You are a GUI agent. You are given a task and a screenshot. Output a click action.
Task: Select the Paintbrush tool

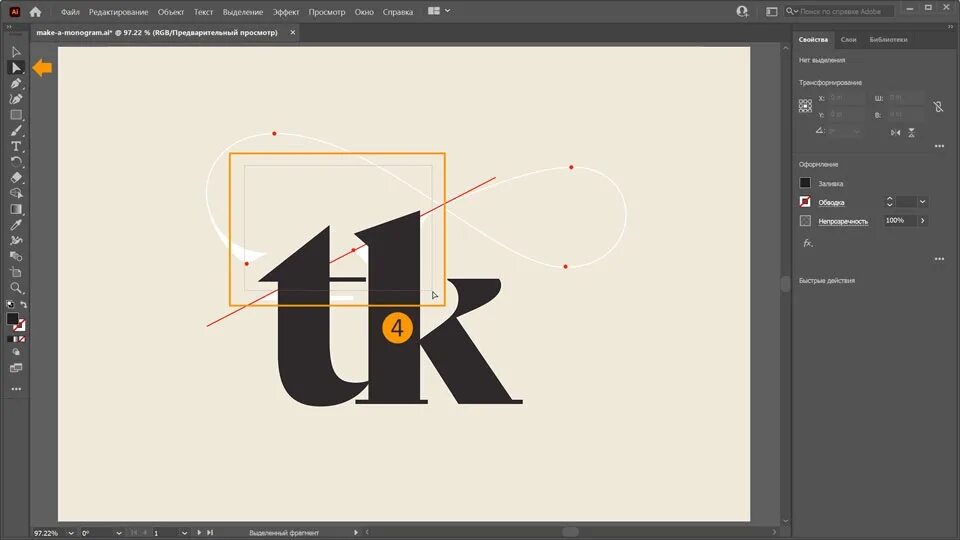point(16,130)
